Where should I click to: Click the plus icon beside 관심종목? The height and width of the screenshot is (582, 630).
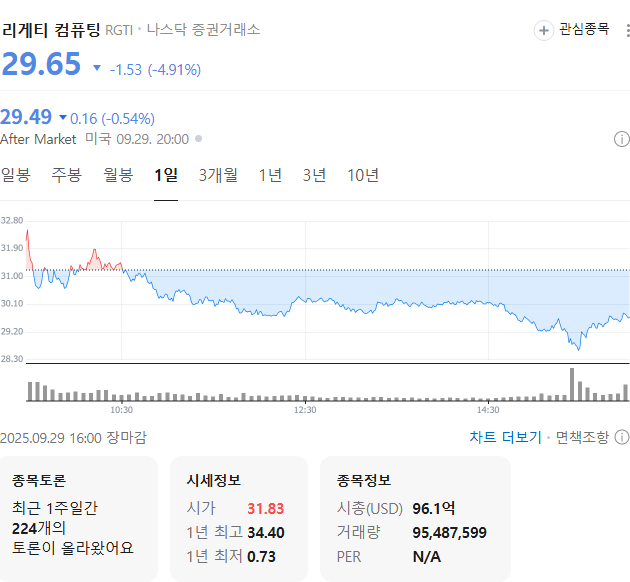coord(544,30)
